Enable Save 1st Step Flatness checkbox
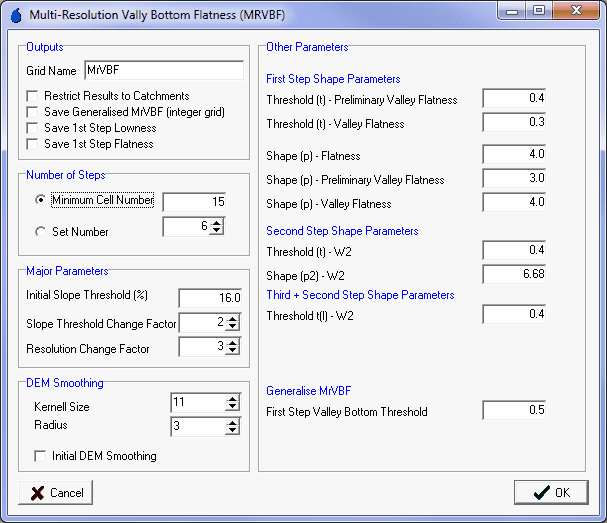Screen dimensions: 607x523 (34, 144)
